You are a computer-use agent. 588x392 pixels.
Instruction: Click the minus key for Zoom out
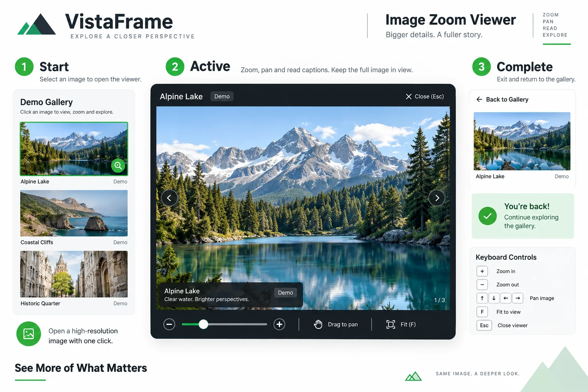pos(482,284)
